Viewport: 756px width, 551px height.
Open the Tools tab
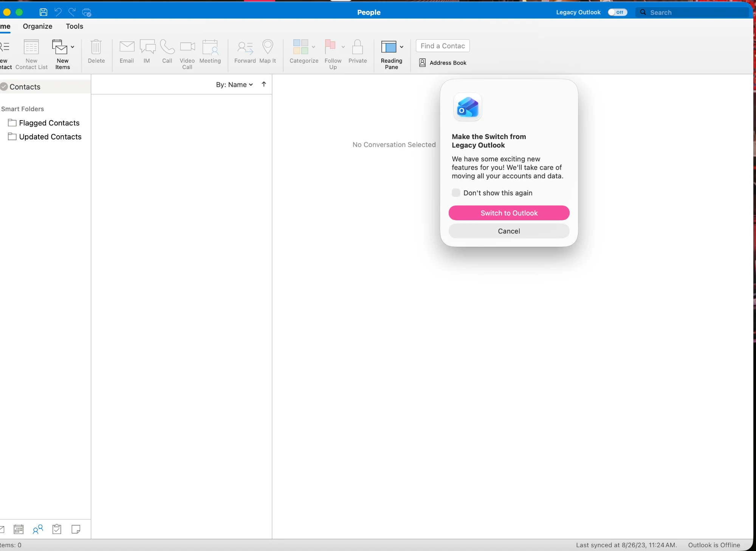74,26
